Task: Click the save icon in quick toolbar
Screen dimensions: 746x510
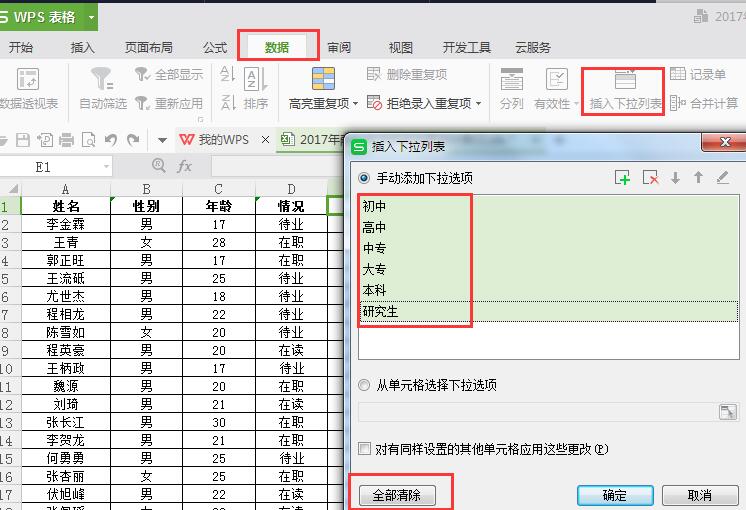Action: click(23, 140)
